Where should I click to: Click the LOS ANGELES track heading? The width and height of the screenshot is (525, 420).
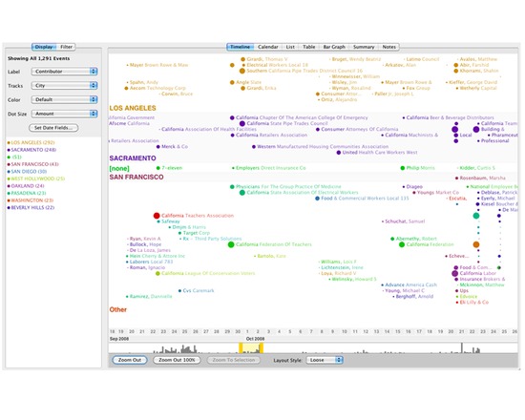coord(133,108)
